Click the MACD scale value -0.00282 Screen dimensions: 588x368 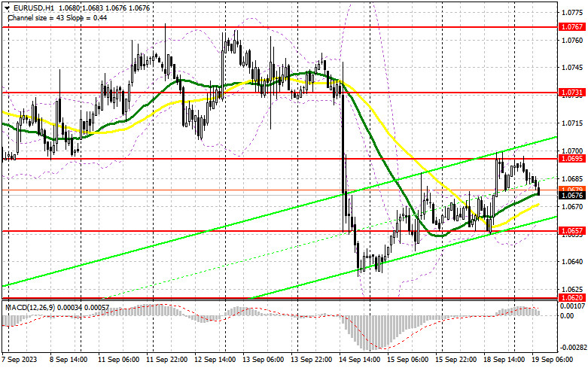572,348
